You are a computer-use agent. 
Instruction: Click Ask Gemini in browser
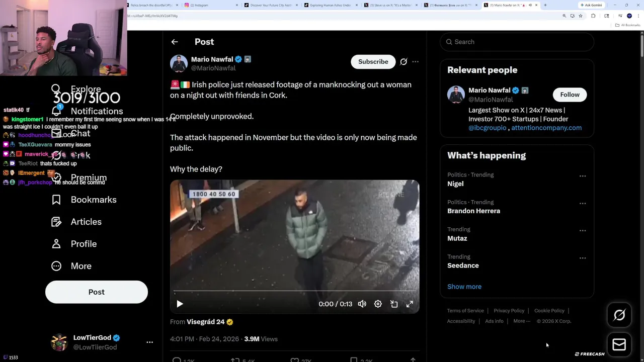click(x=591, y=5)
